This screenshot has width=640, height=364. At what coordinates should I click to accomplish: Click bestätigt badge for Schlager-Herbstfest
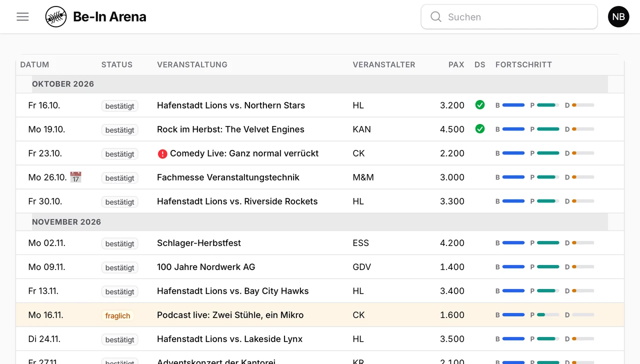click(x=120, y=243)
